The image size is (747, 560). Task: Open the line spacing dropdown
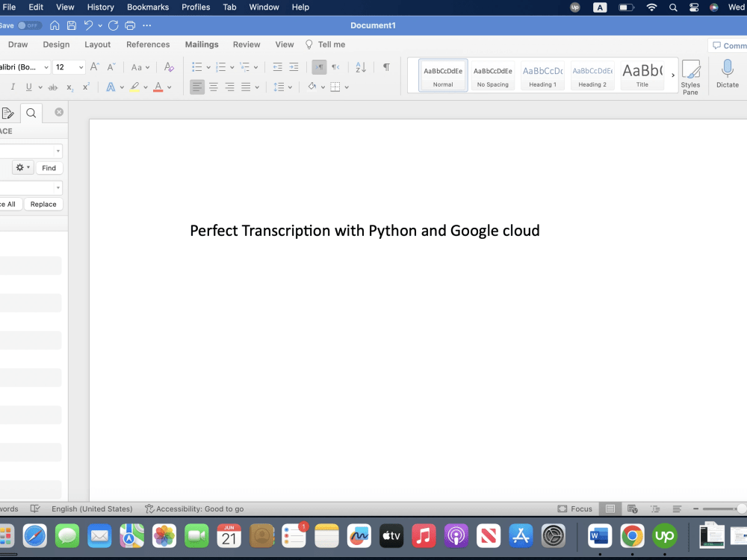tap(283, 87)
